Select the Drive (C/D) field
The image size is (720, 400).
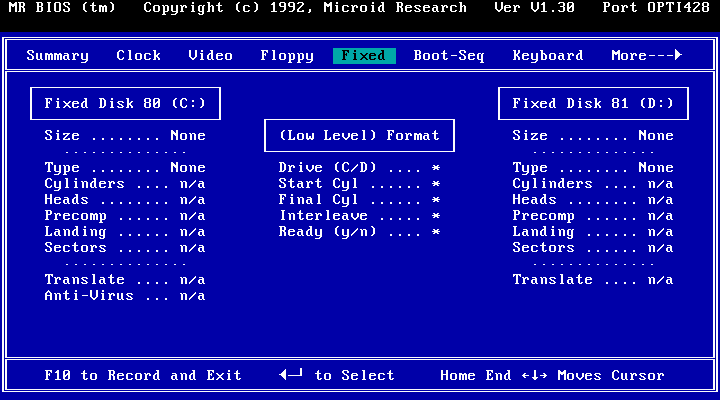[435, 168]
